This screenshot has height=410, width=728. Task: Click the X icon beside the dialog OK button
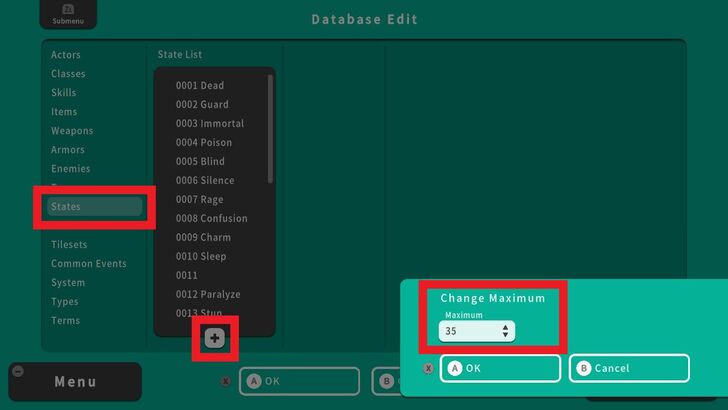point(429,368)
